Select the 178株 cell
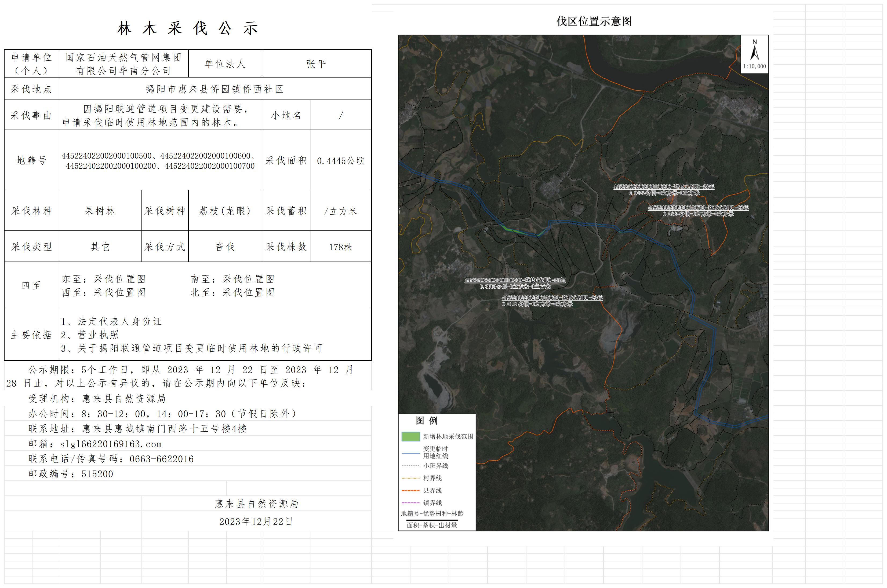 coord(341,247)
